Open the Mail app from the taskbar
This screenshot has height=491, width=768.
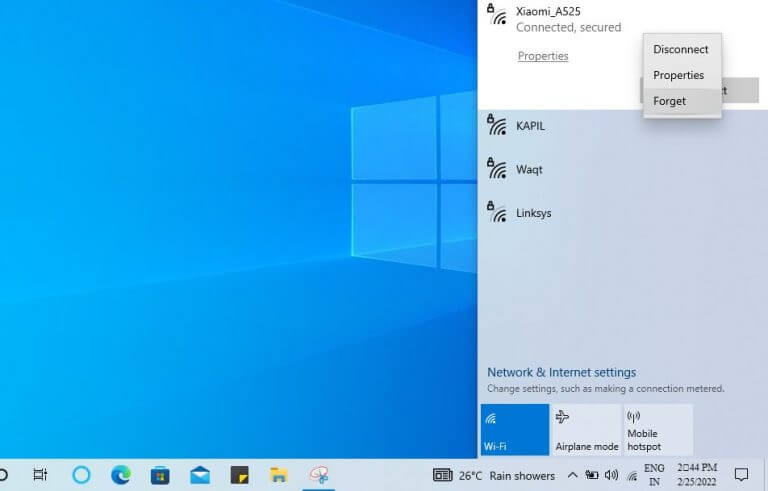(x=200, y=475)
